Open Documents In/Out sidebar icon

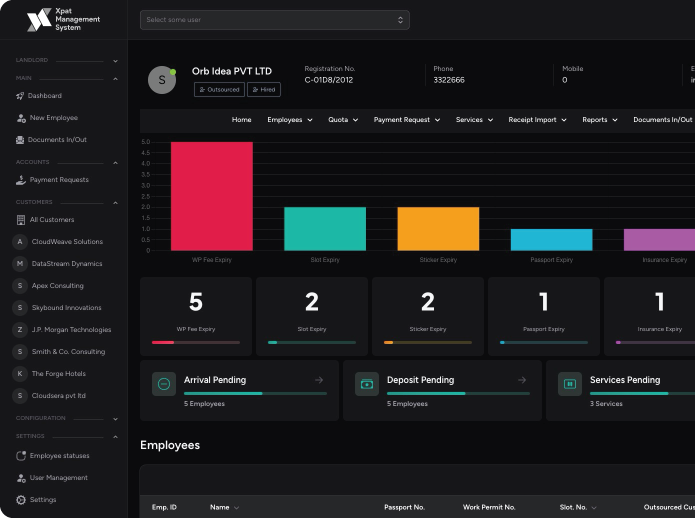point(20,140)
